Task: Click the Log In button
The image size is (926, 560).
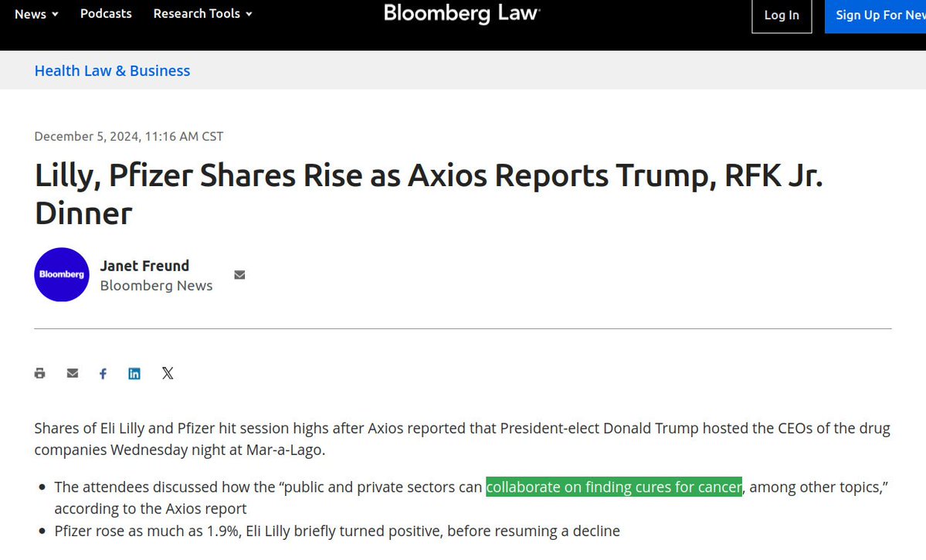Action: [782, 15]
